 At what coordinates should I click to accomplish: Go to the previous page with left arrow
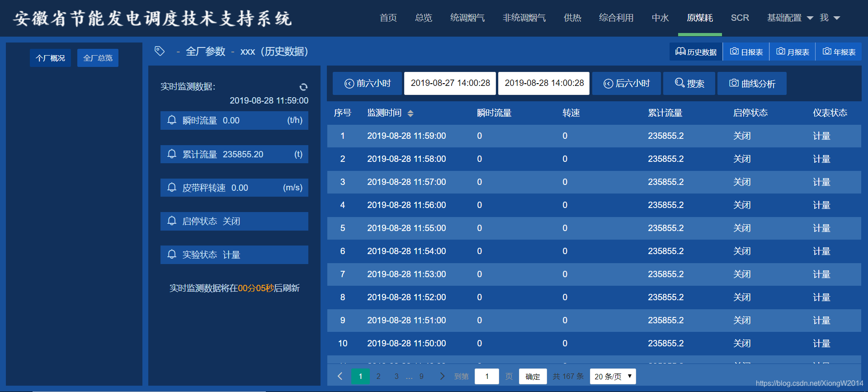pyautogui.click(x=340, y=376)
